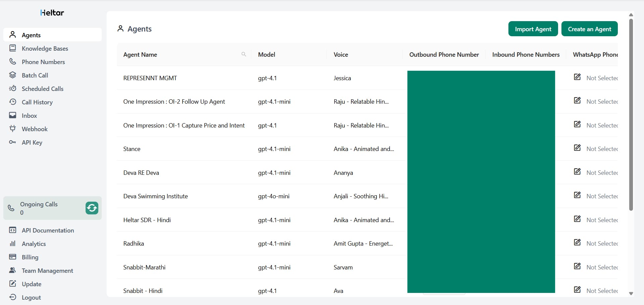Click the Heltar logo
644x305 pixels.
52,13
